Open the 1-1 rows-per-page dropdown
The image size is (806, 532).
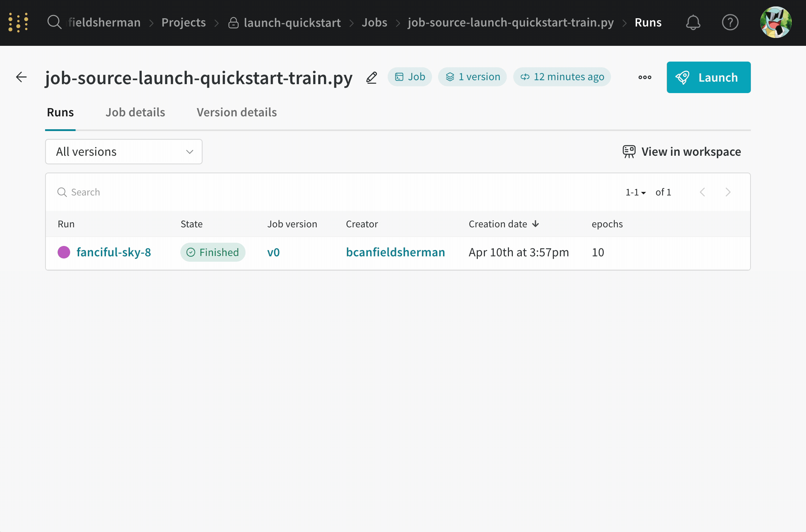coord(635,192)
